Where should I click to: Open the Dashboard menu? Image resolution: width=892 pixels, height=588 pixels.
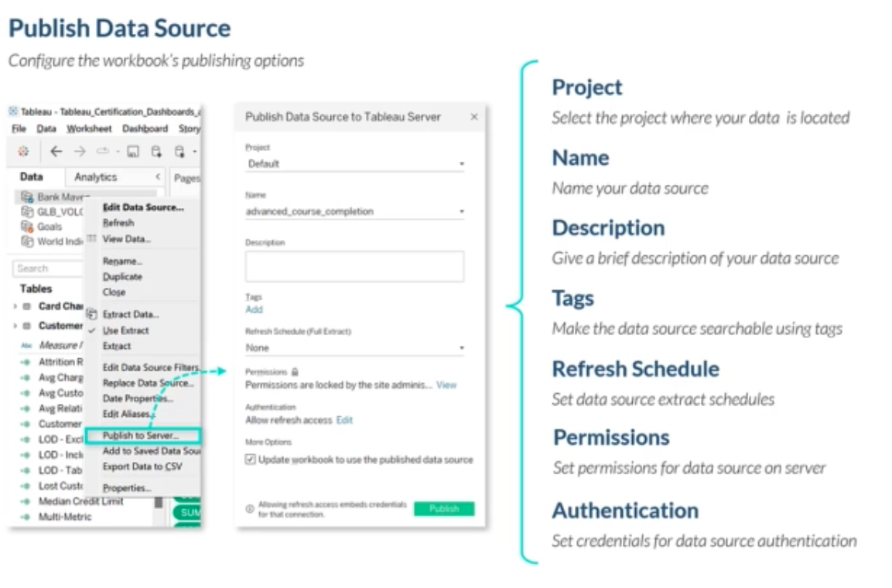pos(145,128)
